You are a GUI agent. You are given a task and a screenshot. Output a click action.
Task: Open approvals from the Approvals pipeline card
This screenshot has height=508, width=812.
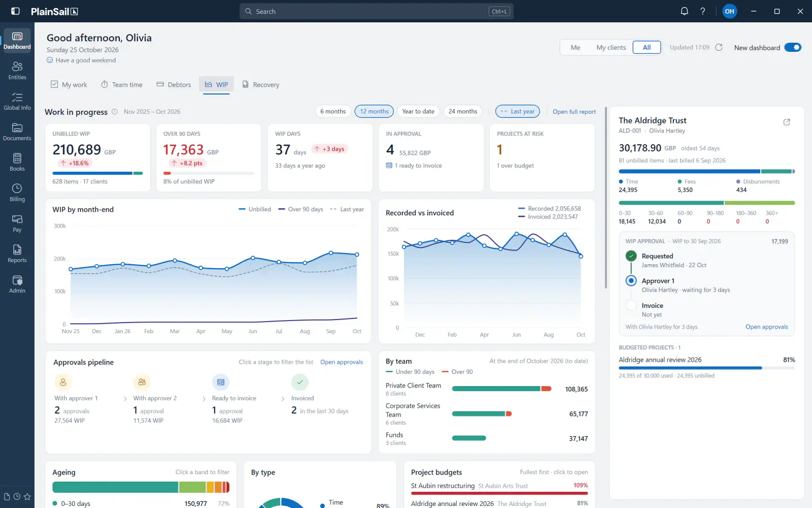342,362
